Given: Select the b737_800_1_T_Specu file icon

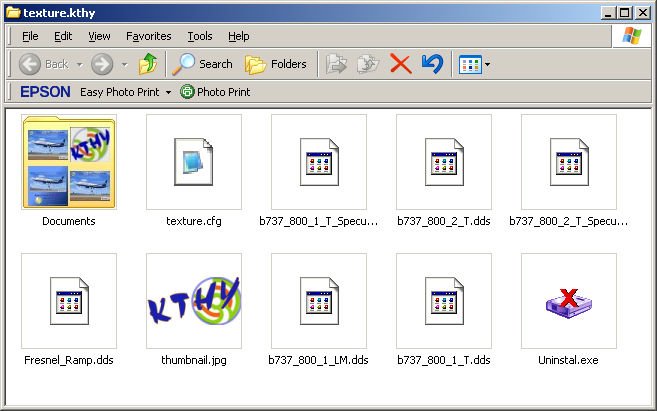Looking at the screenshot, I should [319, 162].
